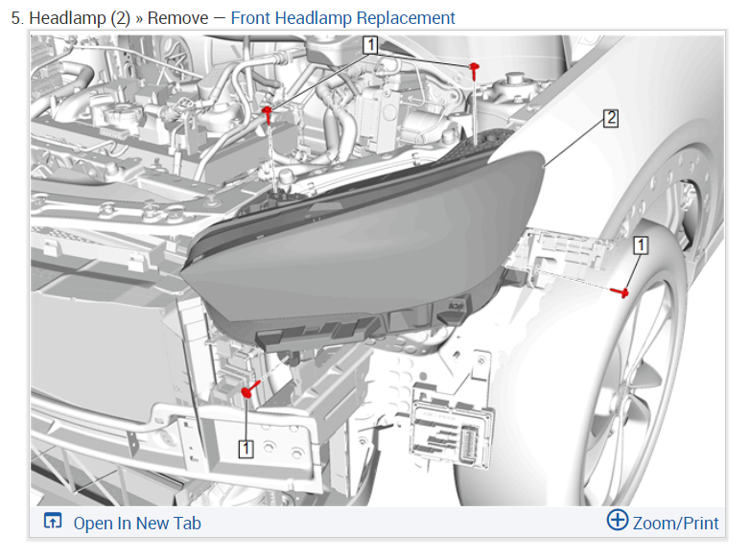
Task: Click the headlamp removal diagram image
Action: pos(377,270)
